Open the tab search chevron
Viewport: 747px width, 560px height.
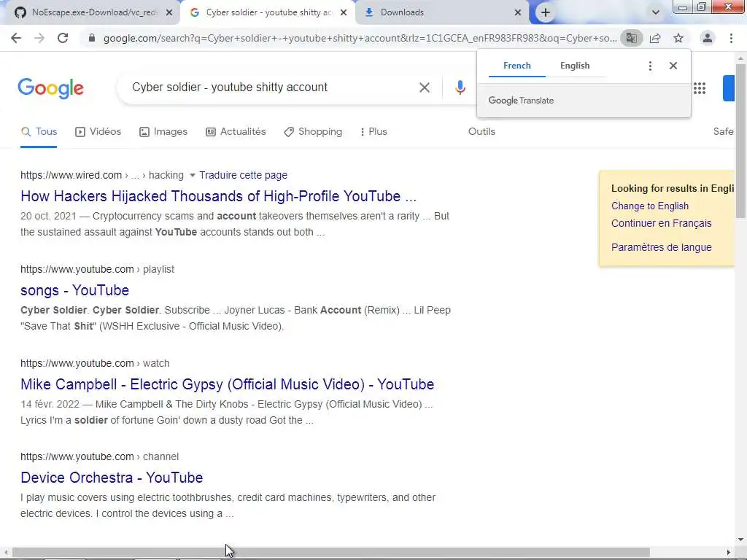coord(656,12)
